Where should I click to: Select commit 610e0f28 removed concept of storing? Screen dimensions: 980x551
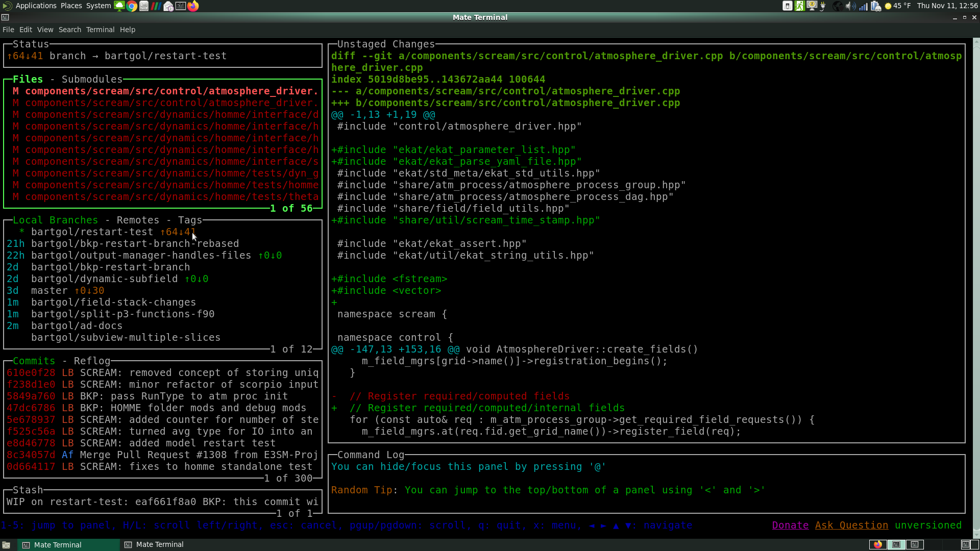(x=162, y=373)
